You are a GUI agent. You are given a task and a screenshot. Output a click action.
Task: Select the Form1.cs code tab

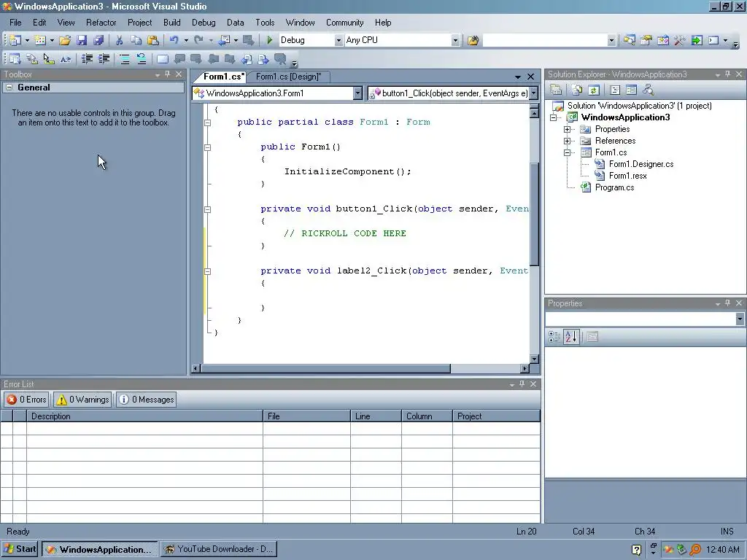pyautogui.click(x=223, y=77)
